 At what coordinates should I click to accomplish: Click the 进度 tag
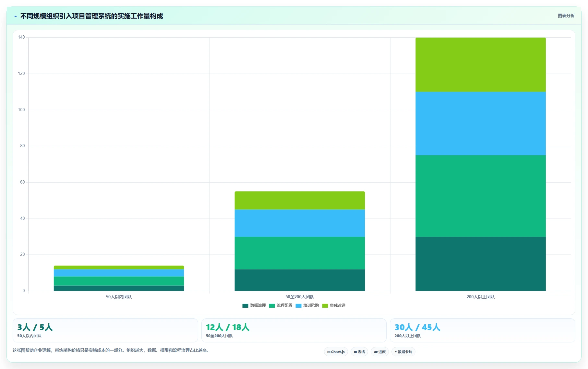click(x=380, y=352)
